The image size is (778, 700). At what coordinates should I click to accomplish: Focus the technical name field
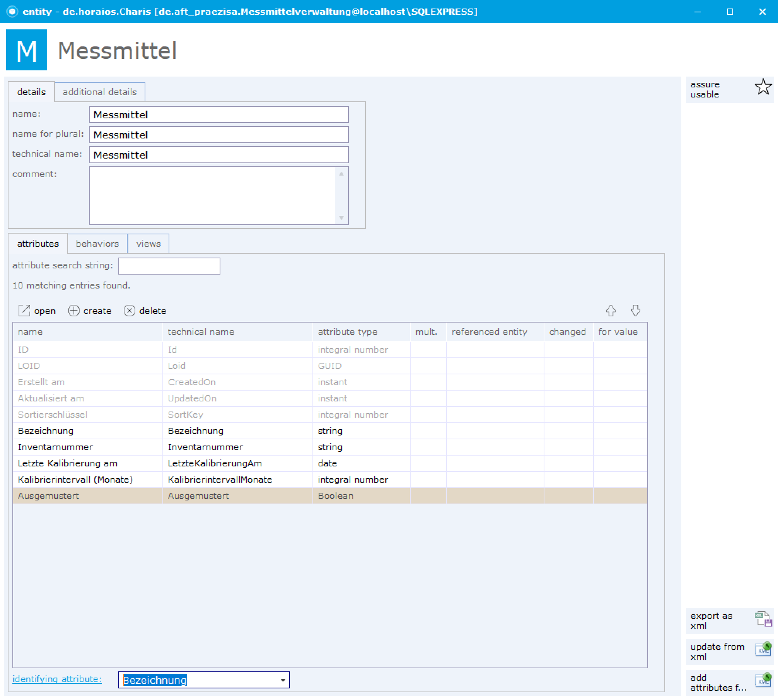pos(219,155)
